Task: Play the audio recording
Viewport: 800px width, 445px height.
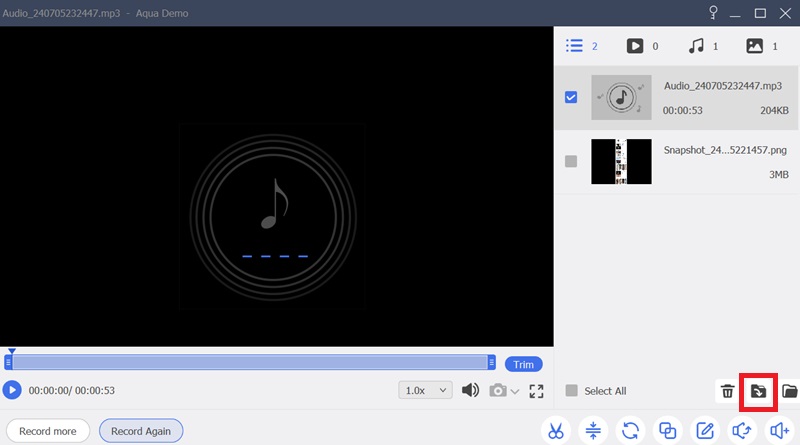Action: click(12, 390)
